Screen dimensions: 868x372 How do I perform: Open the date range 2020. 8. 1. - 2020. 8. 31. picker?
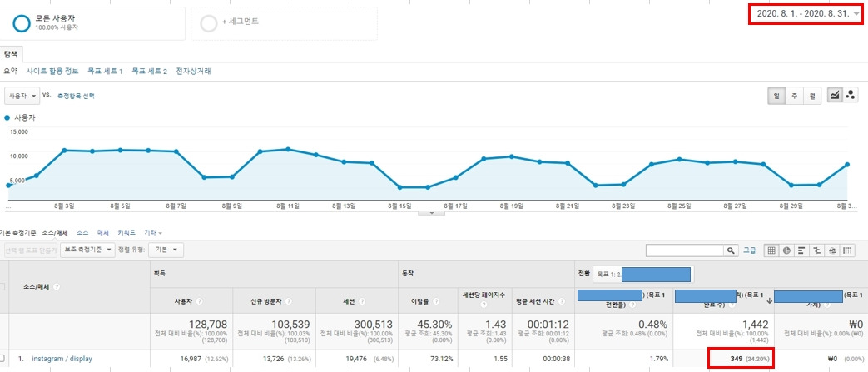[x=806, y=14]
